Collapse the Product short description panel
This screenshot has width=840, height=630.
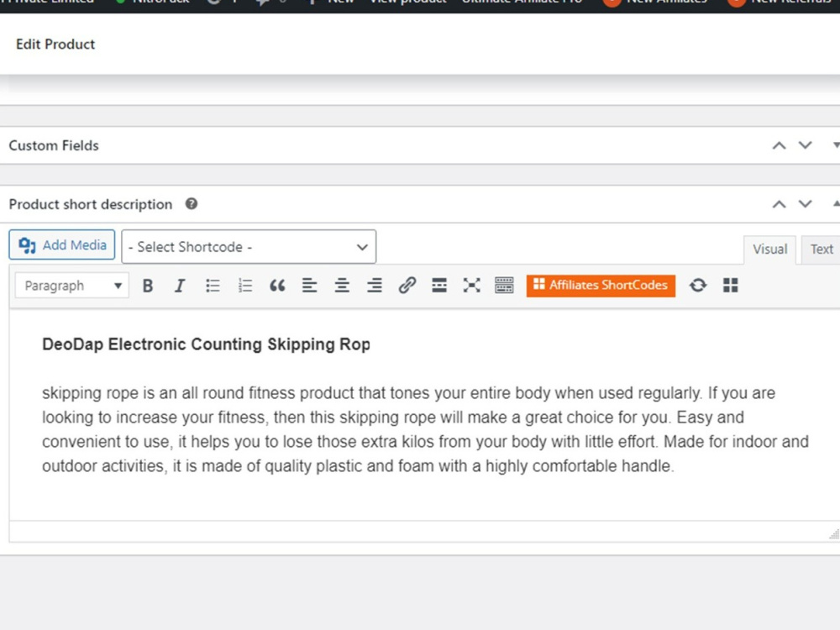click(x=836, y=204)
